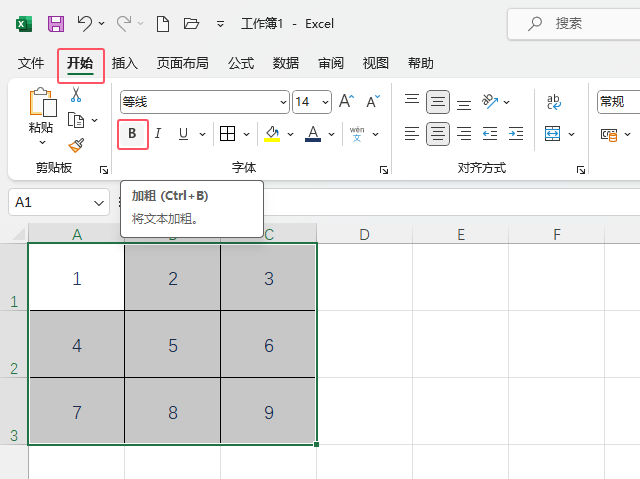Open the 帮助 tab
The width and height of the screenshot is (640, 479).
click(420, 63)
